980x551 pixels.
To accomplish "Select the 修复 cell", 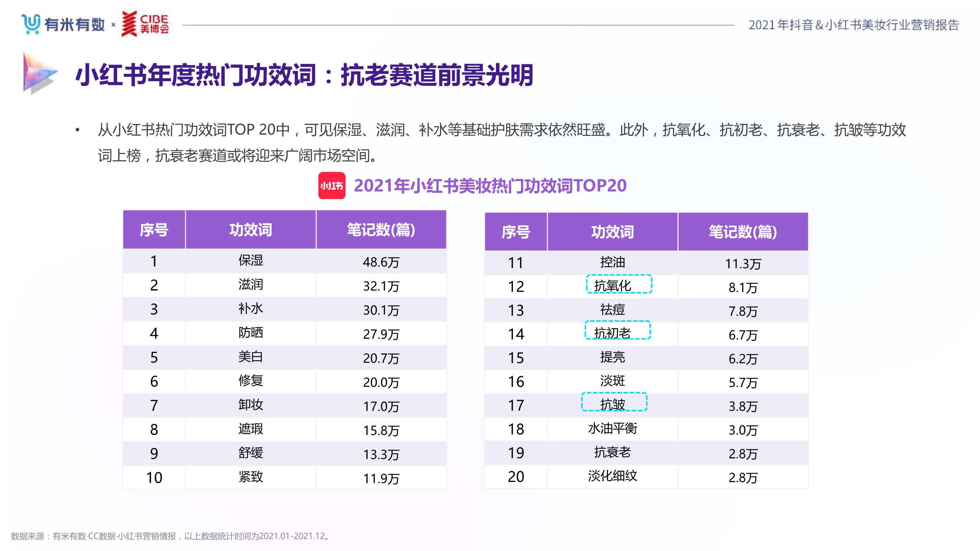I will point(251,381).
